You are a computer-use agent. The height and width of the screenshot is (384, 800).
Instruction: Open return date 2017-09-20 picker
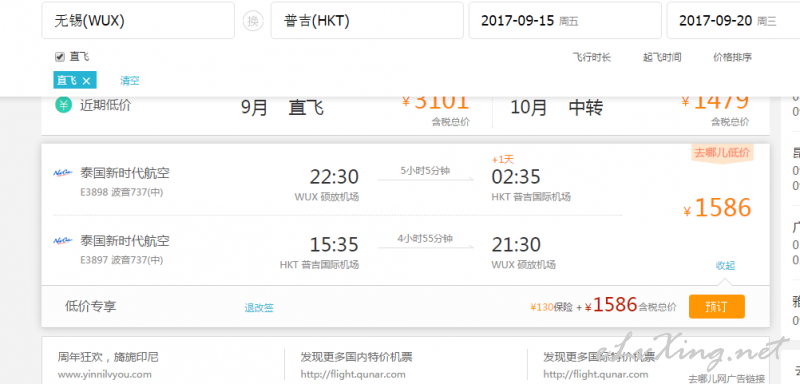coord(733,20)
